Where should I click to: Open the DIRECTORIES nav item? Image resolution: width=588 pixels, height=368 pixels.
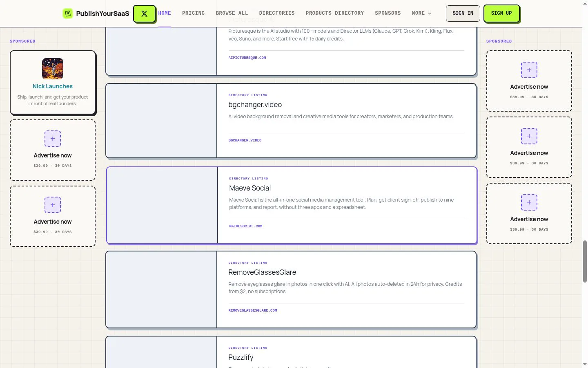[x=277, y=13]
